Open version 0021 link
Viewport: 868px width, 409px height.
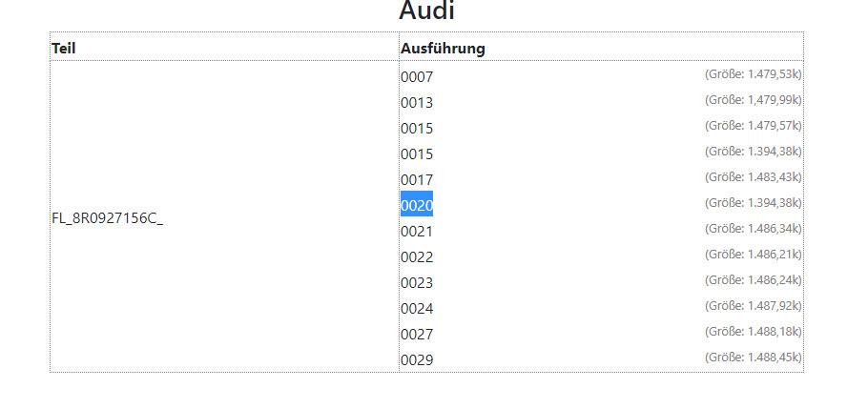tap(417, 232)
